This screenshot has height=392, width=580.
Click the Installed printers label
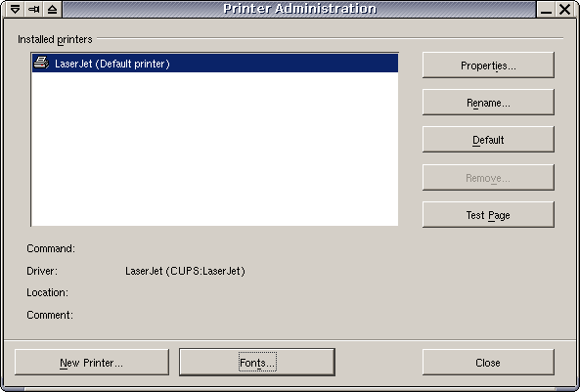tap(55, 39)
